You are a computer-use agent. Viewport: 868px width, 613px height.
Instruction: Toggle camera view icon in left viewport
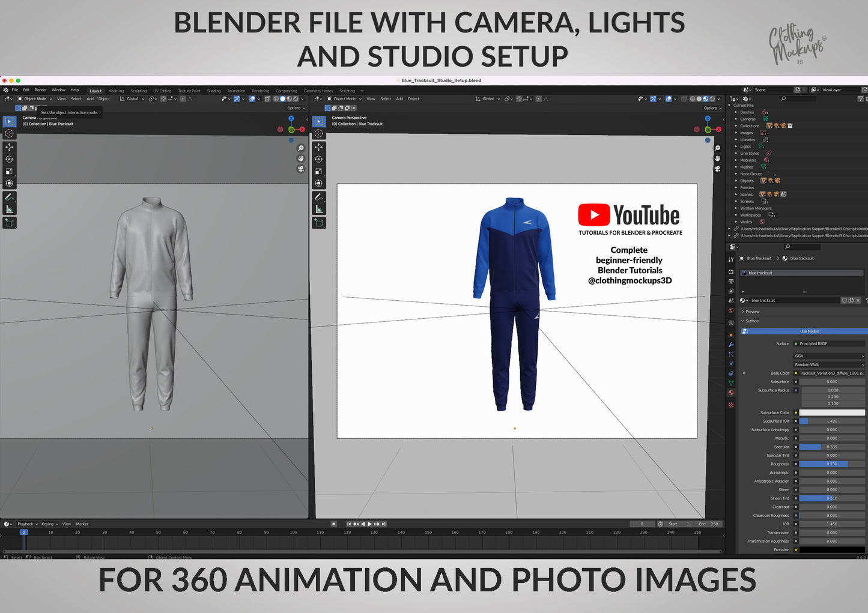point(301,169)
